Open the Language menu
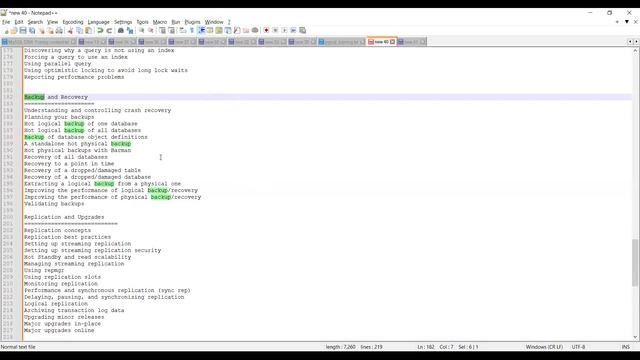Screen dimensions: 640x360 (x=98, y=22)
